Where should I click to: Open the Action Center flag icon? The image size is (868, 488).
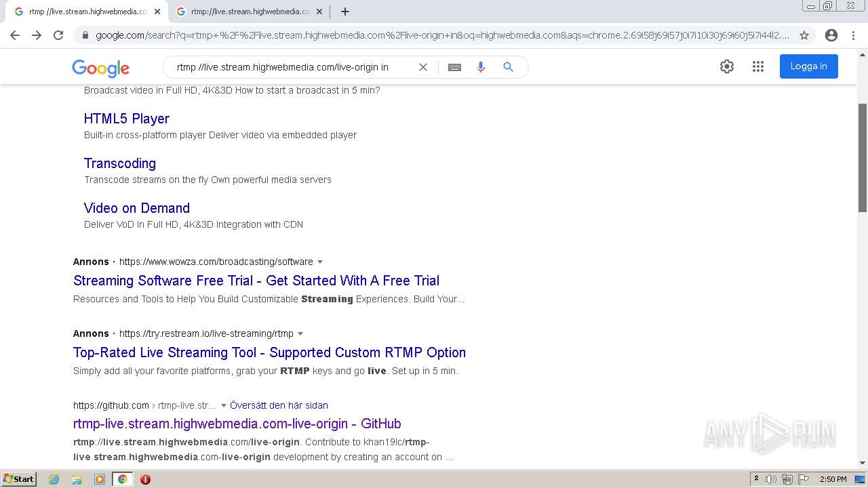tap(804, 479)
